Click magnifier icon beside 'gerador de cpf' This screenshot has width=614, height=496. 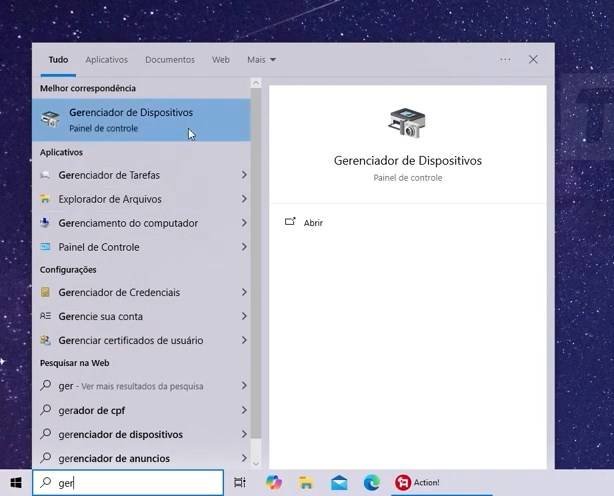tap(45, 410)
